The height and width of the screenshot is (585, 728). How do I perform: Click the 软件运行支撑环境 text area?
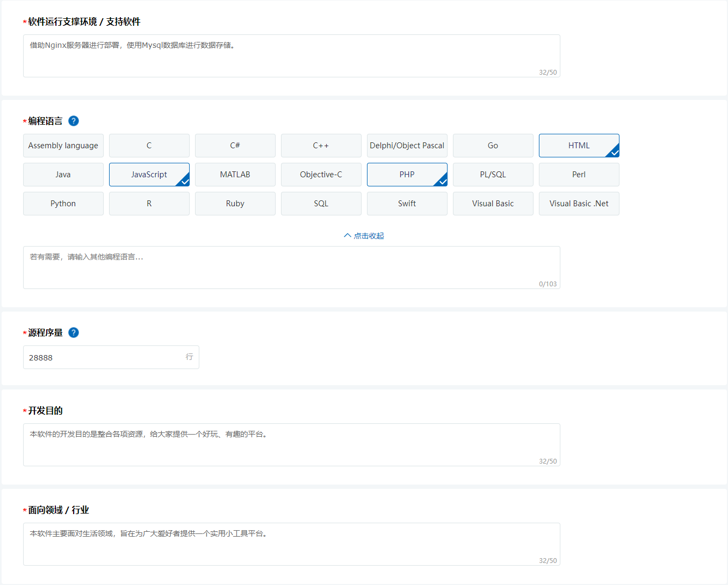pyautogui.click(x=291, y=55)
